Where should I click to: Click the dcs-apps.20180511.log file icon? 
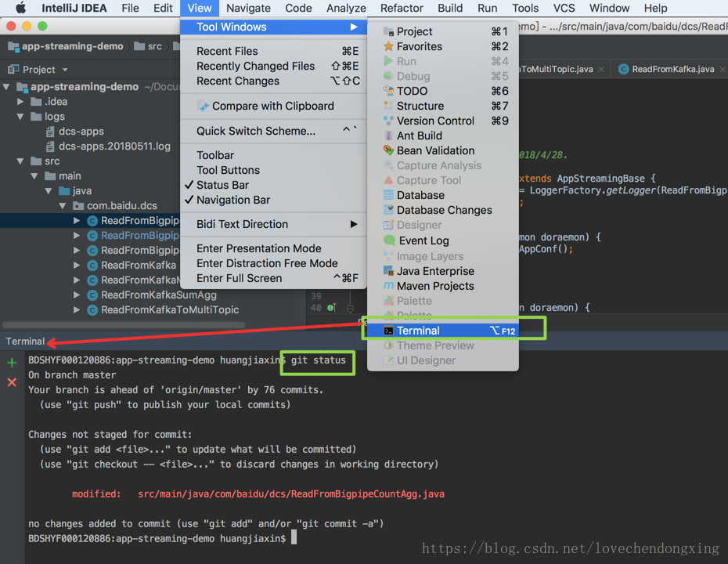coord(50,146)
